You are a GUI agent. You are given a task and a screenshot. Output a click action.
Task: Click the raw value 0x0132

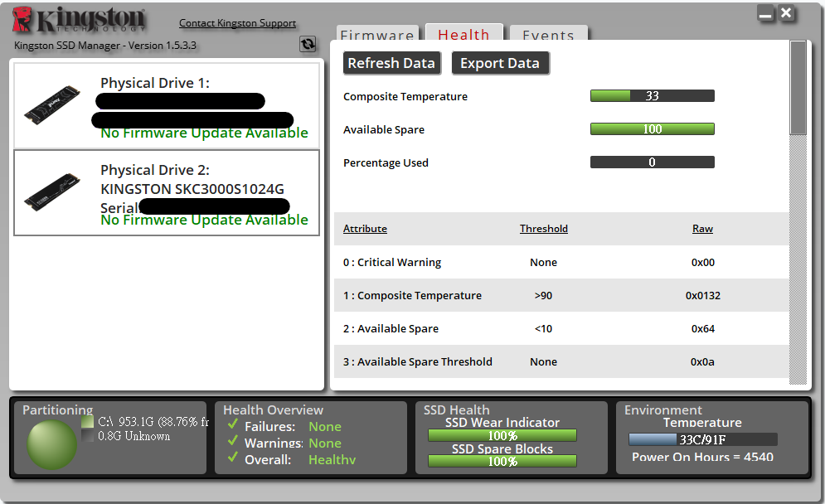click(703, 296)
